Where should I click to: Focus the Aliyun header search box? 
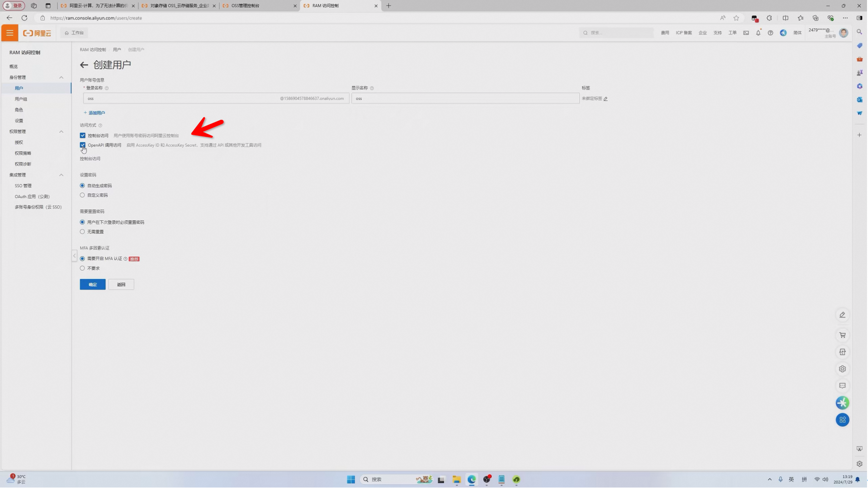pyautogui.click(x=617, y=33)
